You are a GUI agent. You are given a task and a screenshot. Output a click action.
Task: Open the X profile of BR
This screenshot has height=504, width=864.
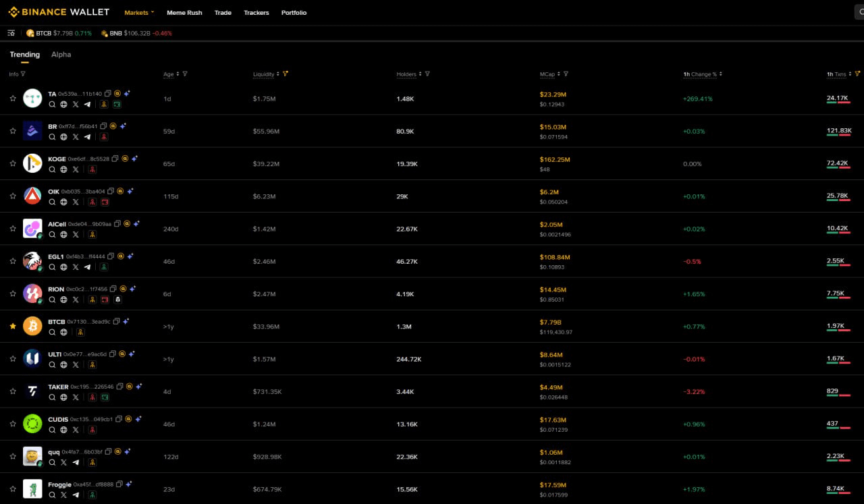pyautogui.click(x=76, y=137)
